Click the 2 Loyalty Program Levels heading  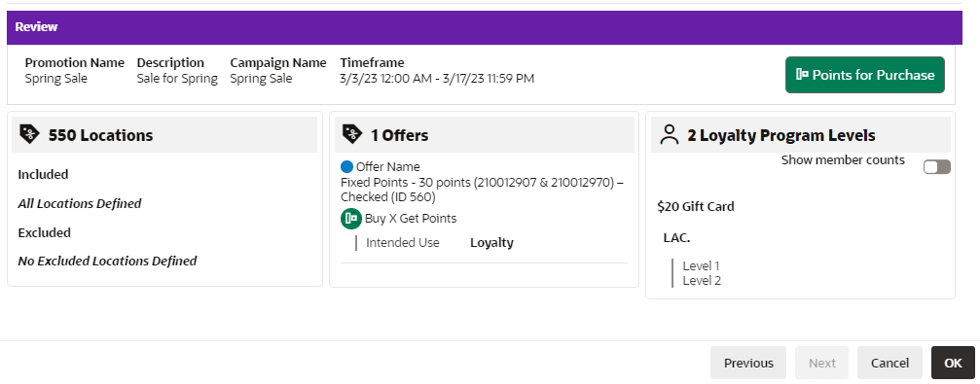tap(781, 135)
